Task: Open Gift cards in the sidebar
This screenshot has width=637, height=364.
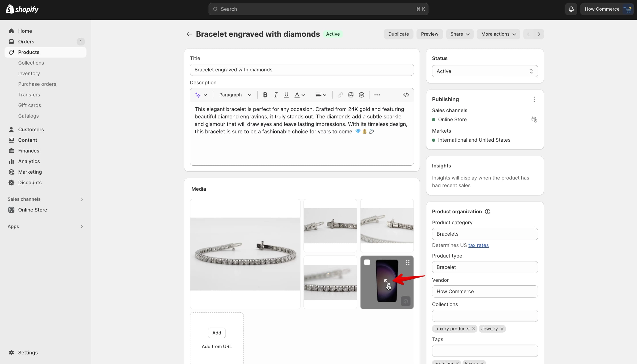Action: pyautogui.click(x=29, y=105)
